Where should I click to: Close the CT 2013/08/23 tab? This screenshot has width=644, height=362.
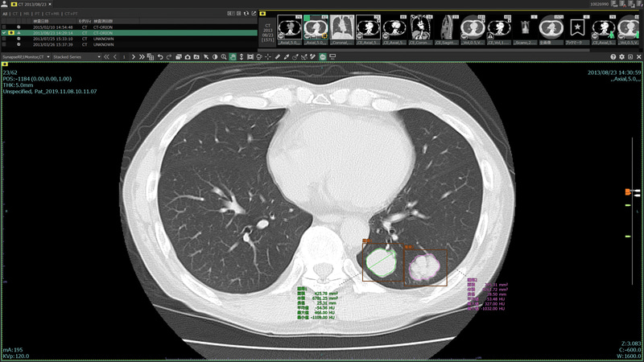50,4
